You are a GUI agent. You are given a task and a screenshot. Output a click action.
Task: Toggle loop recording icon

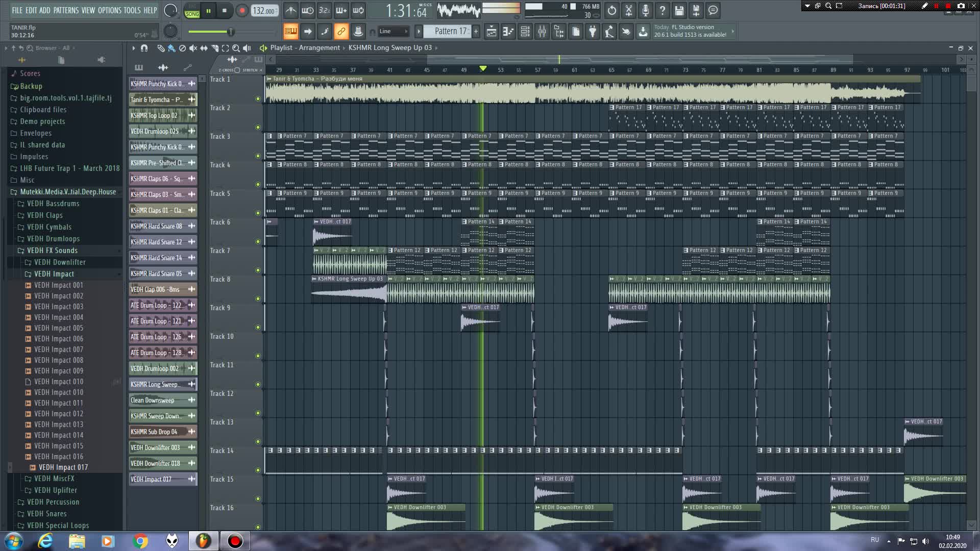click(x=358, y=10)
